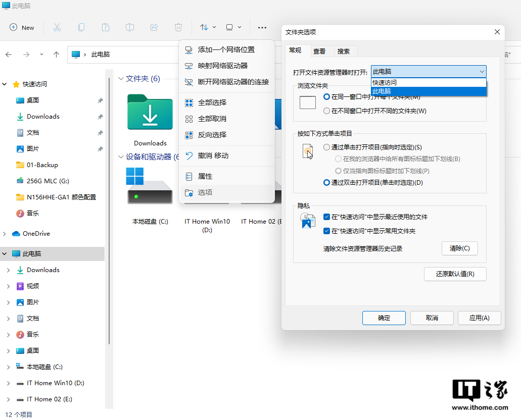The width and height of the screenshot is (521, 420).
Task: Choose 快速访问 from the dropdown list
Action: [x=385, y=83]
